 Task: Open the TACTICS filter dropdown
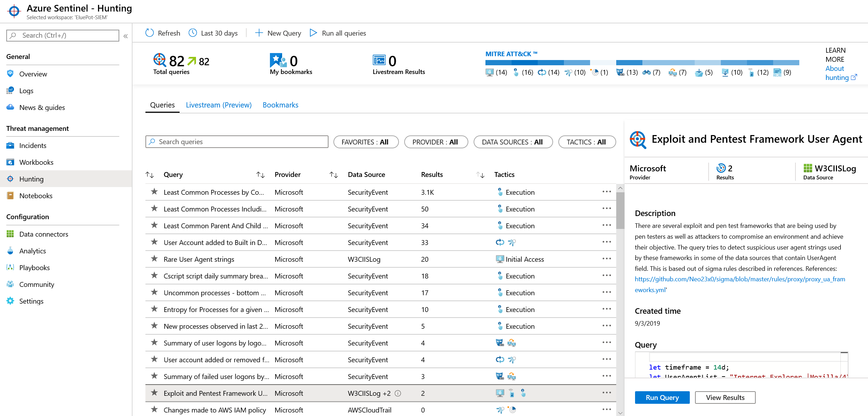click(x=587, y=142)
